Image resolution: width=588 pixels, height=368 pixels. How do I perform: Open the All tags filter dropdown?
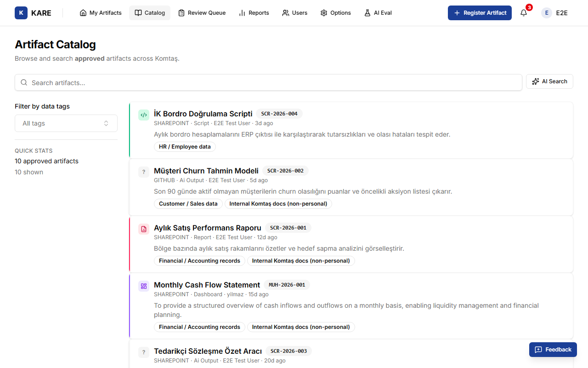point(66,123)
